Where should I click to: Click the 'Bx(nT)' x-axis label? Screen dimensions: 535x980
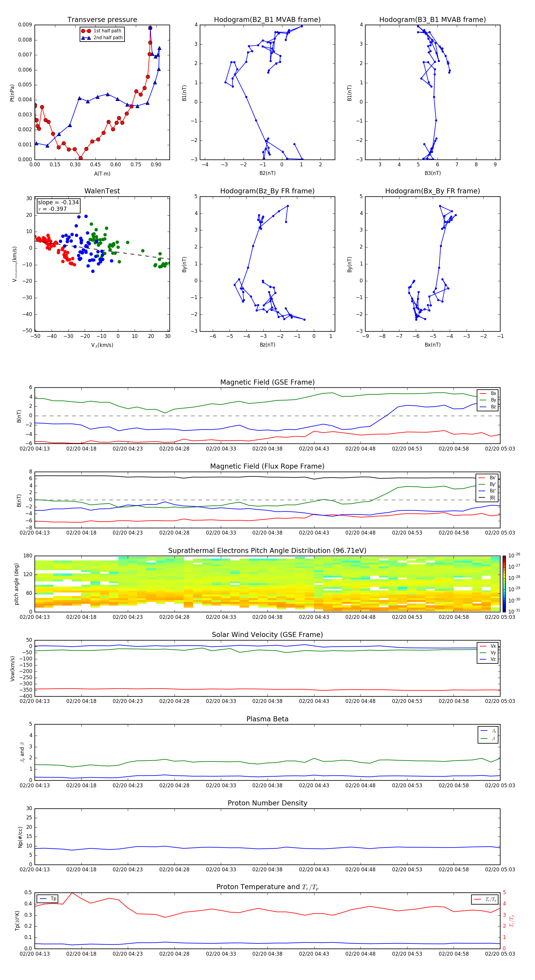click(432, 345)
